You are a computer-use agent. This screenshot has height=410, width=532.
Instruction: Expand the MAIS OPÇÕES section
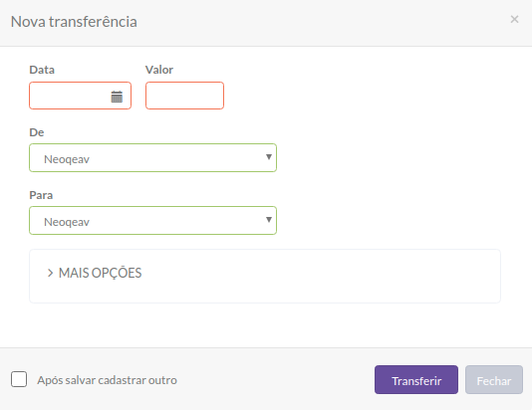click(100, 273)
